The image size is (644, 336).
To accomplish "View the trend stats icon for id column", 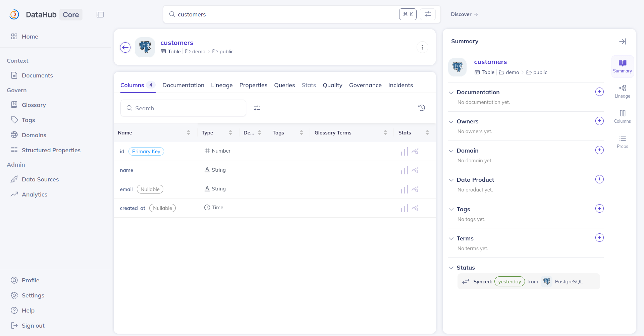I will [415, 152].
